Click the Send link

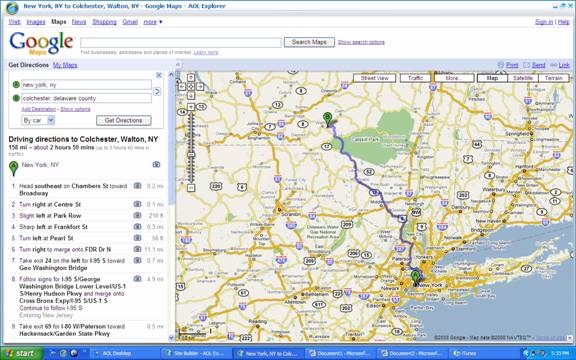tap(538, 65)
